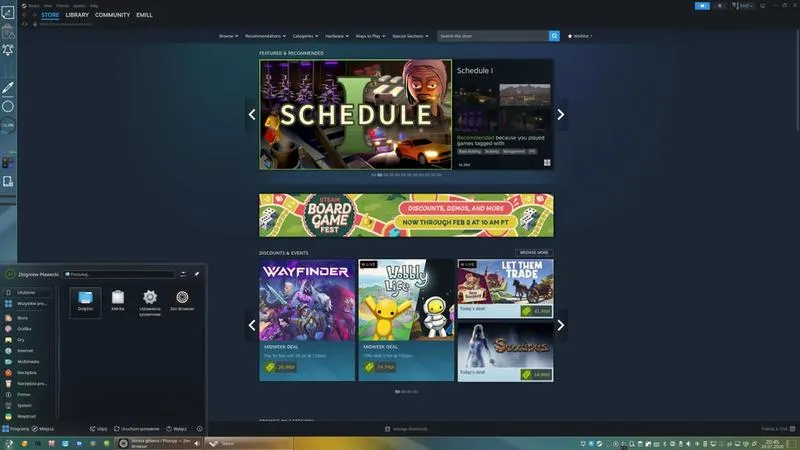This screenshot has width=800, height=450.
Task: Click the Steam back navigation arrow
Action: [24, 15]
